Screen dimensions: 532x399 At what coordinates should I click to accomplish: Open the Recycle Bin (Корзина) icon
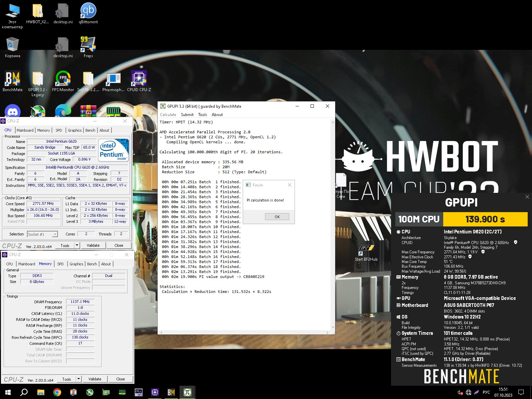coord(12,47)
